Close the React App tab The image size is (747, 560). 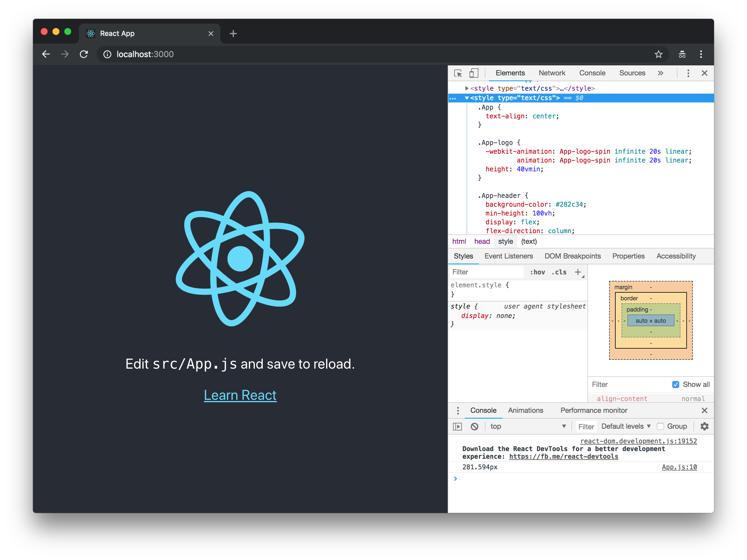click(x=211, y=34)
